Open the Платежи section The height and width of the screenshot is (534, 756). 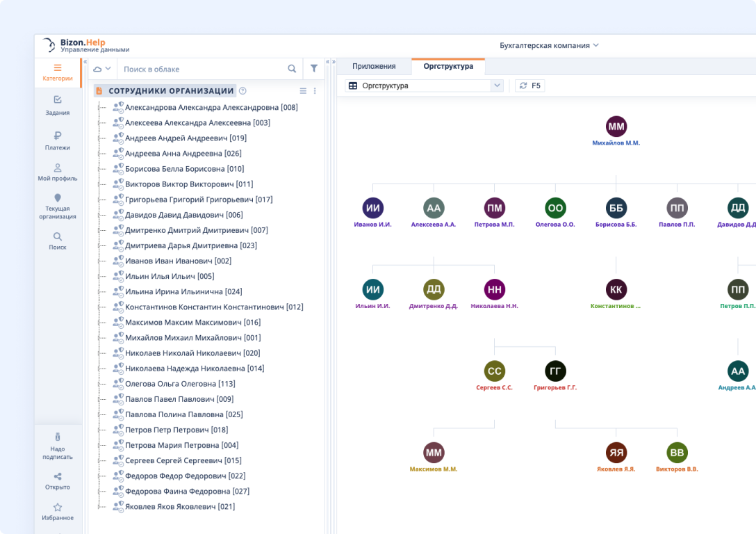point(58,141)
